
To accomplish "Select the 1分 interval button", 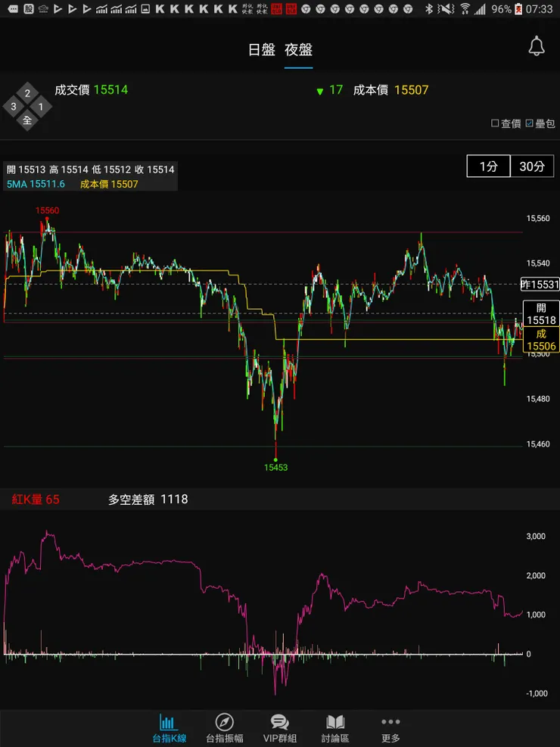I will pyautogui.click(x=489, y=167).
